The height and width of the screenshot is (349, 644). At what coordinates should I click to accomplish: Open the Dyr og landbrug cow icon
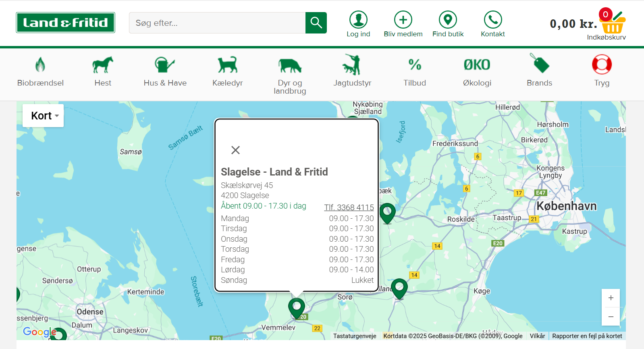point(290,65)
